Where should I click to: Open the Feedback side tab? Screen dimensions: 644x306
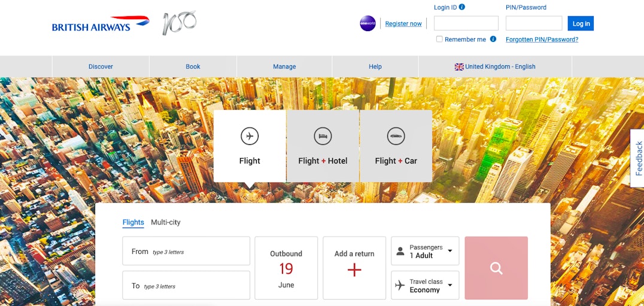637,158
